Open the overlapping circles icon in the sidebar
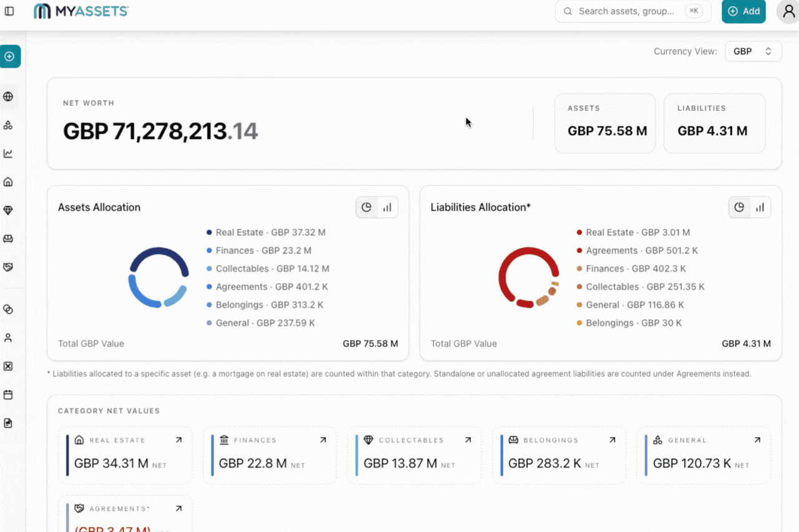Viewport: 799px width, 532px height. pos(8,309)
